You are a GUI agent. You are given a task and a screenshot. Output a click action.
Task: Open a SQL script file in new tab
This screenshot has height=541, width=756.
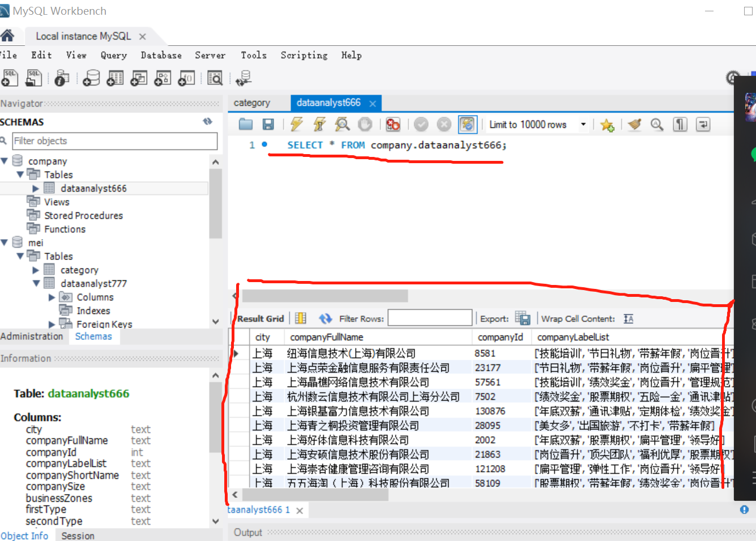(x=33, y=78)
